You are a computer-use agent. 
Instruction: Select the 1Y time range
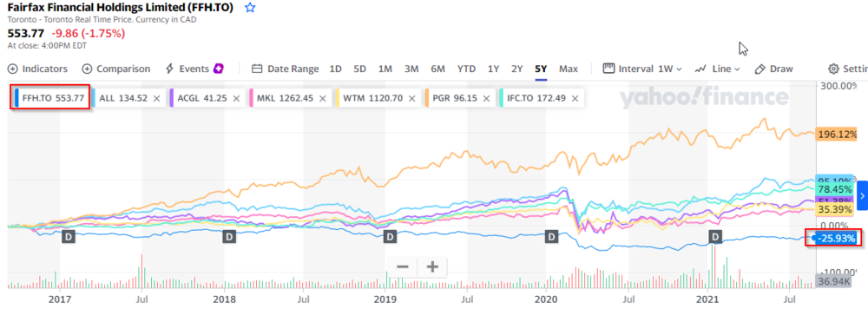click(x=493, y=69)
